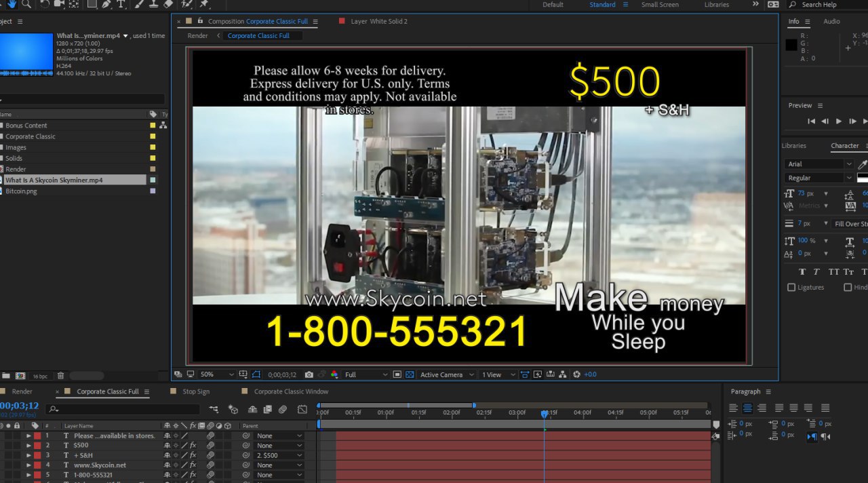Open the Arial font family dropdown
Viewport: 868px width, 483px height.
point(819,164)
